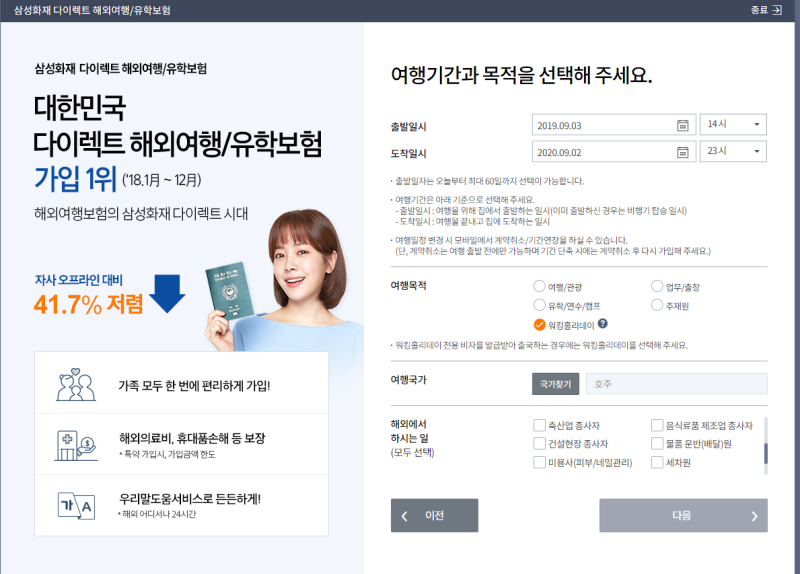Click arrival date field 2020.09.02
The width and height of the screenshot is (800, 574).
(614, 152)
